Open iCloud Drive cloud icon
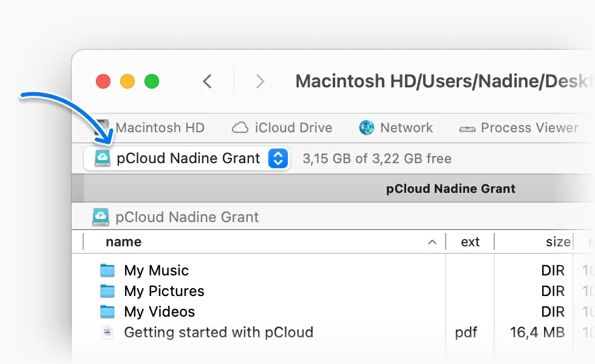 (x=240, y=128)
